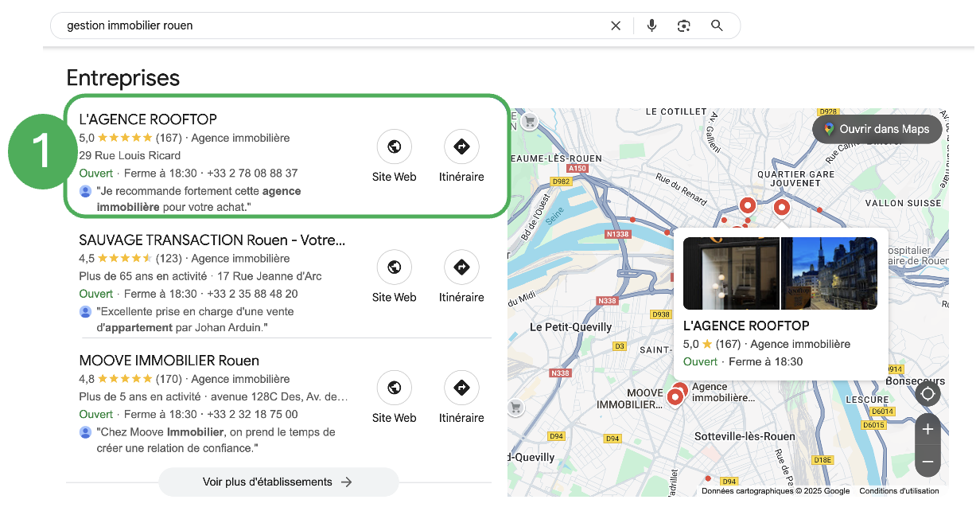Click '29 Rue Louis Ricard' address text

[130, 155]
